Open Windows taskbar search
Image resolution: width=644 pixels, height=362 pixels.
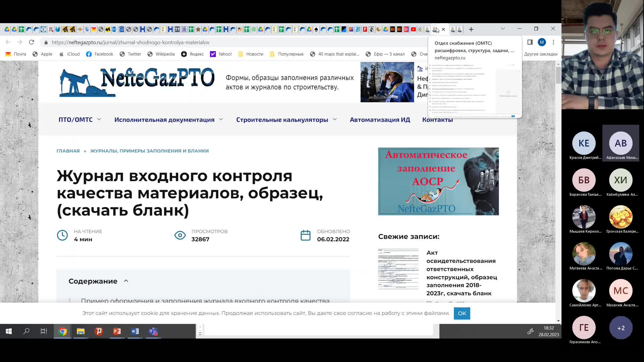[x=26, y=331]
